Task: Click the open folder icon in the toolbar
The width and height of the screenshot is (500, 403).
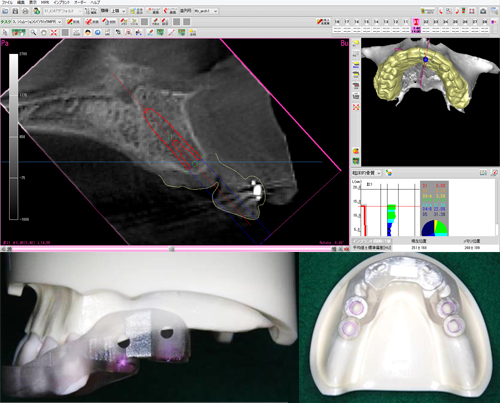Action: 5,11
